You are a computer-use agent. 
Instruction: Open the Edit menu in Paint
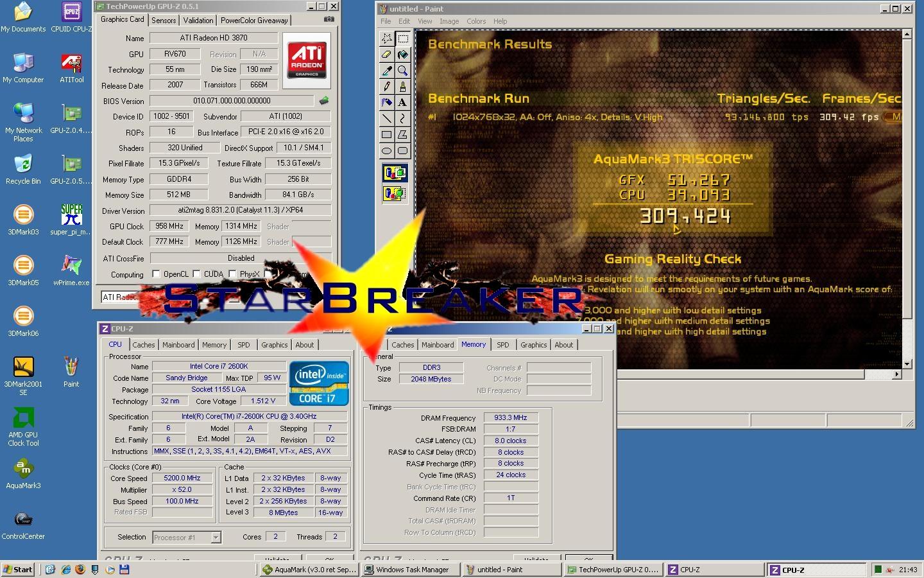click(404, 21)
